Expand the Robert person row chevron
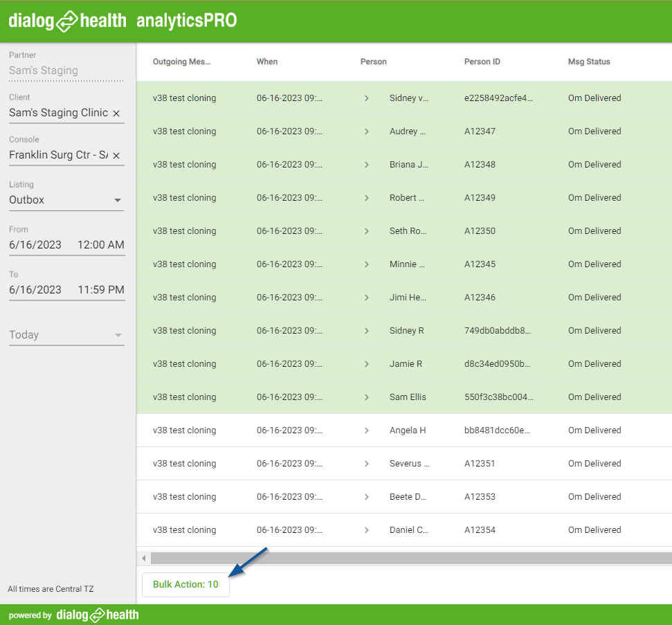This screenshot has width=672, height=625. pos(366,198)
